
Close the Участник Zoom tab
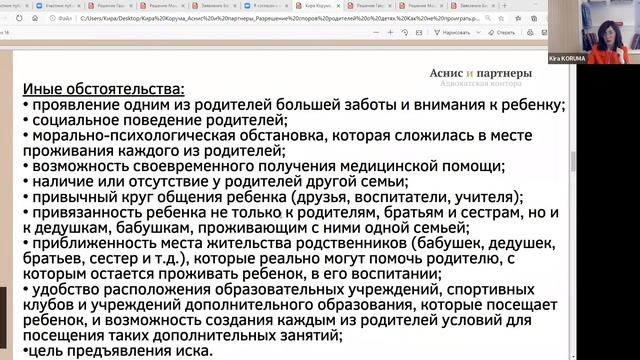pos(79,6)
